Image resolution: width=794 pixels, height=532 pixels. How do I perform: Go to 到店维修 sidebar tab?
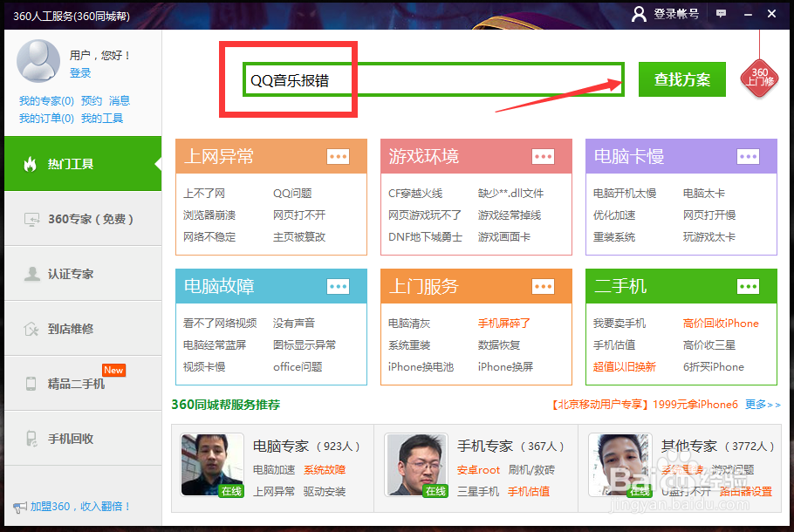coord(83,329)
